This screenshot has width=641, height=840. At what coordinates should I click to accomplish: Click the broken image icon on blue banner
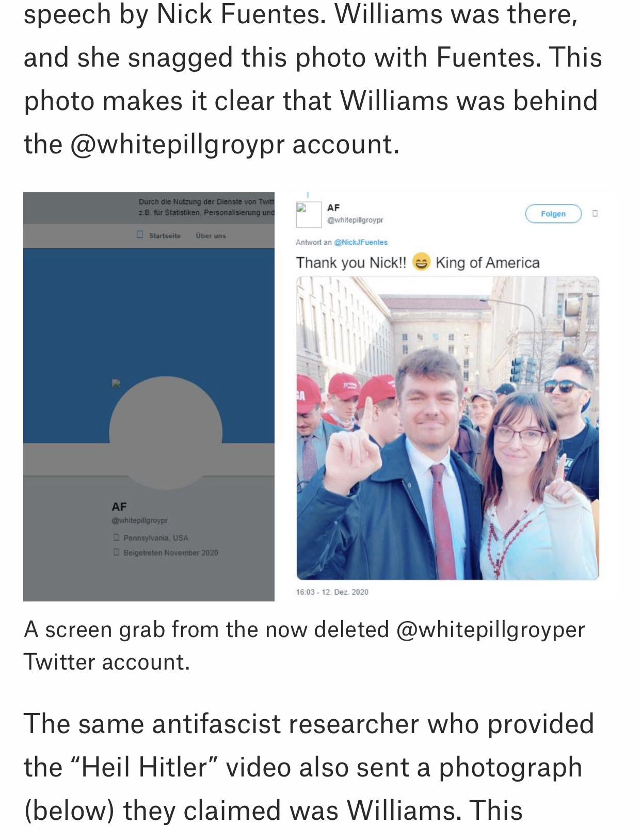click(x=116, y=383)
